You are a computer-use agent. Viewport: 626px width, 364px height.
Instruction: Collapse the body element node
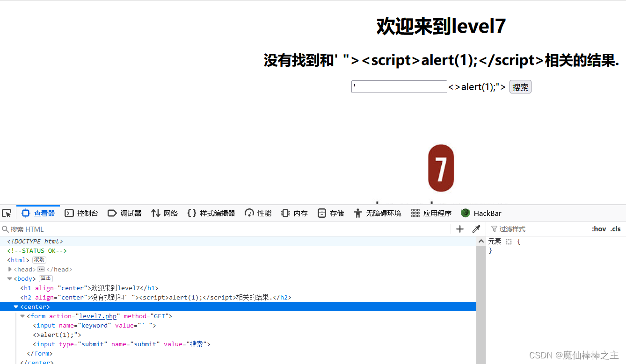pyautogui.click(x=10, y=278)
